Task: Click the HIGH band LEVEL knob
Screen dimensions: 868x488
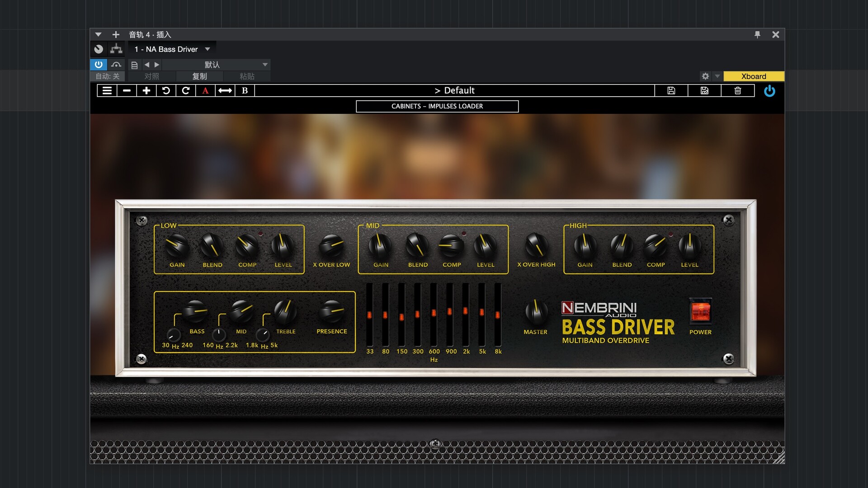Action: 690,245
